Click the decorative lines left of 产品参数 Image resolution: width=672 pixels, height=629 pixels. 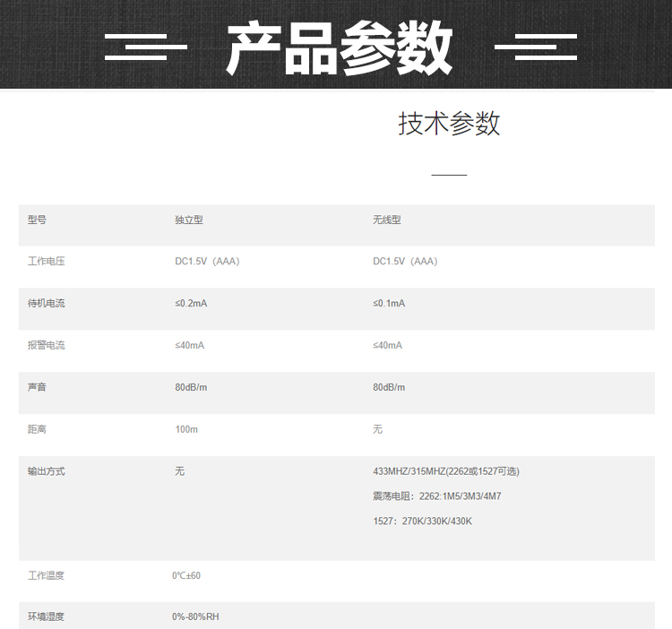[x=144, y=47]
